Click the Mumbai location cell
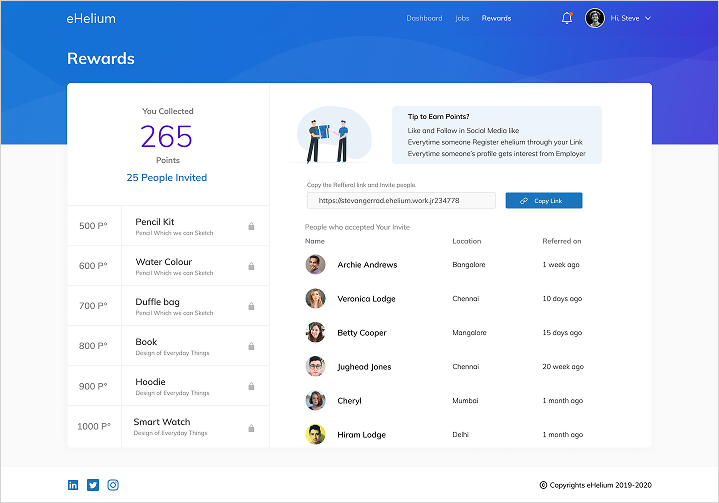The image size is (719, 503). [x=465, y=400]
